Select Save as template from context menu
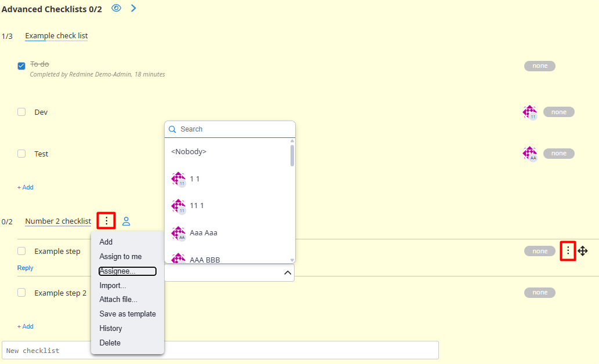Image resolution: width=599 pixels, height=364 pixels. click(128, 314)
